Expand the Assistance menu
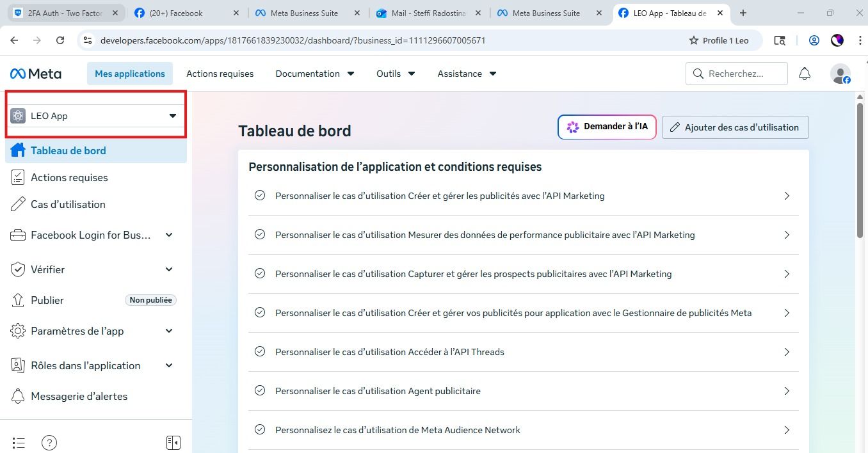This screenshot has height=453, width=868. (x=467, y=74)
